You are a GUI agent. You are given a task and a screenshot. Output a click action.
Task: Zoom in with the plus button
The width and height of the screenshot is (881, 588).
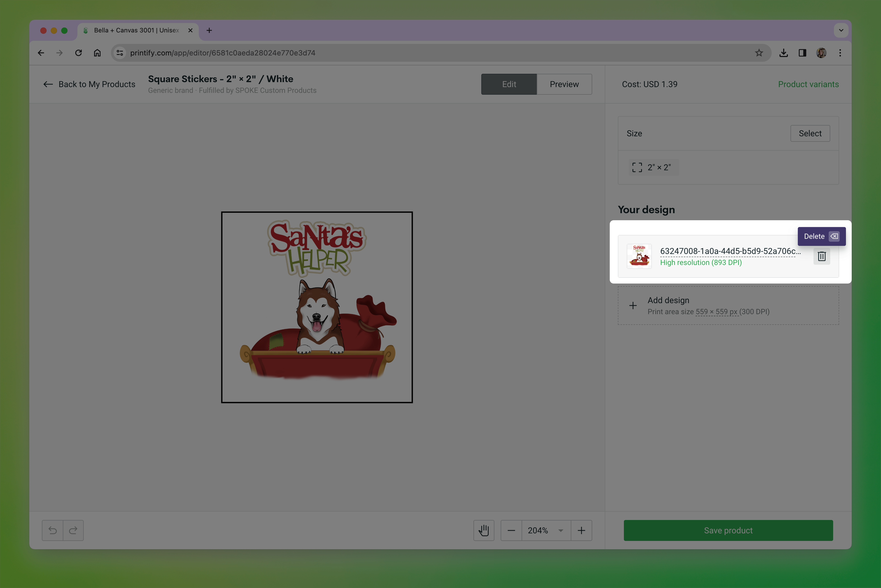click(x=581, y=530)
